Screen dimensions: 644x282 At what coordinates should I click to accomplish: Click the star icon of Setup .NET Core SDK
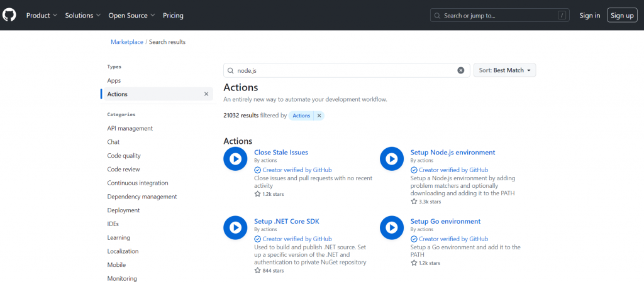(257, 271)
